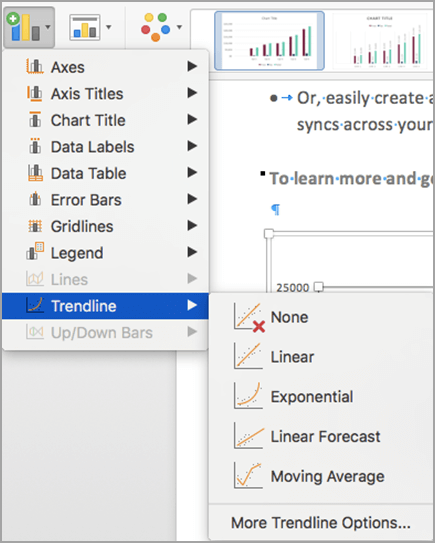This screenshot has height=543, width=435.
Task: Open the Data Table menu item
Action: click(105, 173)
